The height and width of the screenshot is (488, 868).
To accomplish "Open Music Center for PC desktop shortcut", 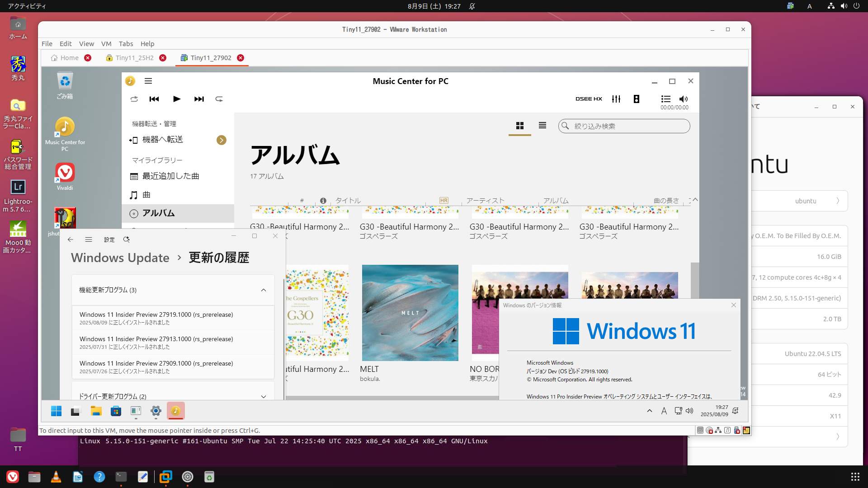I will (65, 134).
